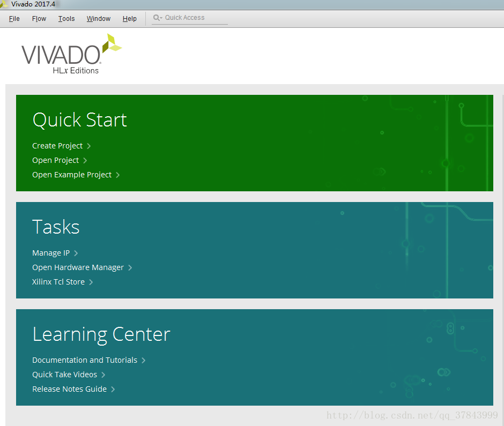
Task: Click the chevron next to Xilinx Tcl Store
Action: [x=91, y=282]
